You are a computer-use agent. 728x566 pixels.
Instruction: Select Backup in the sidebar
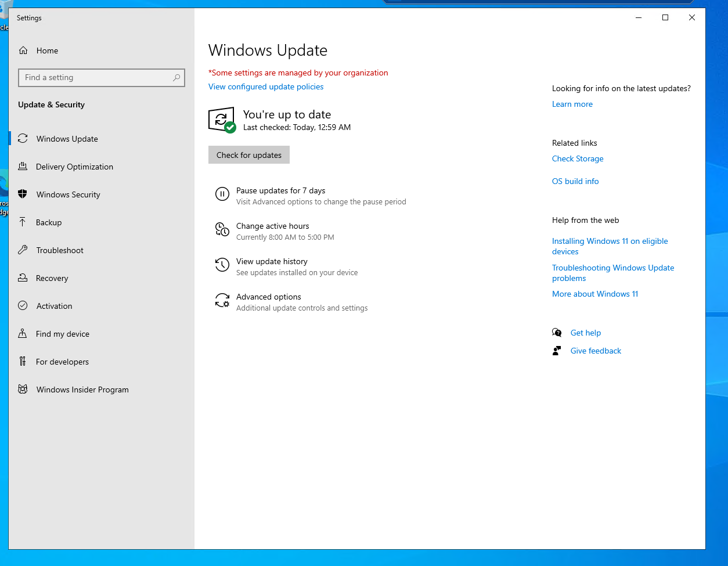tap(102, 222)
